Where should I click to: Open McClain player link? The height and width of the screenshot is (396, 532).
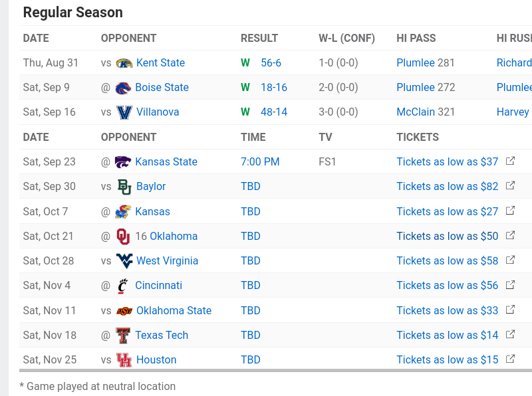[416, 112]
